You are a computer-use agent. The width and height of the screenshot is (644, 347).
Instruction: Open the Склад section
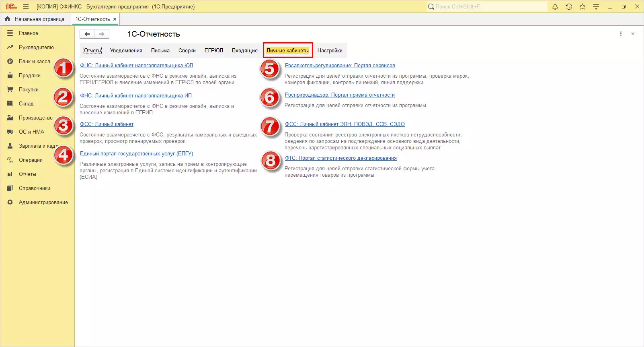26,104
